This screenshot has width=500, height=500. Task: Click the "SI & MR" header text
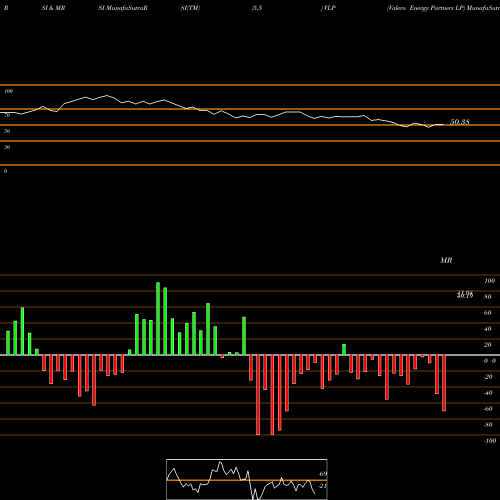click(x=53, y=8)
